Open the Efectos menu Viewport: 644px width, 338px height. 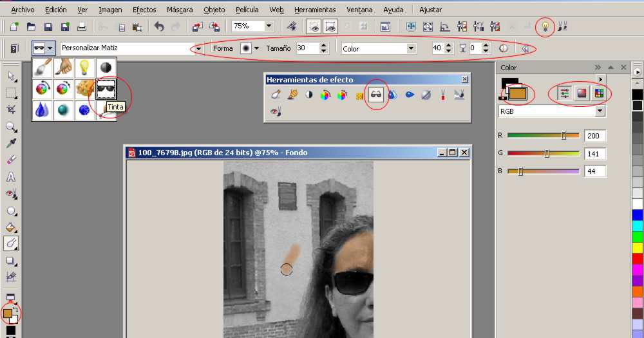point(144,10)
